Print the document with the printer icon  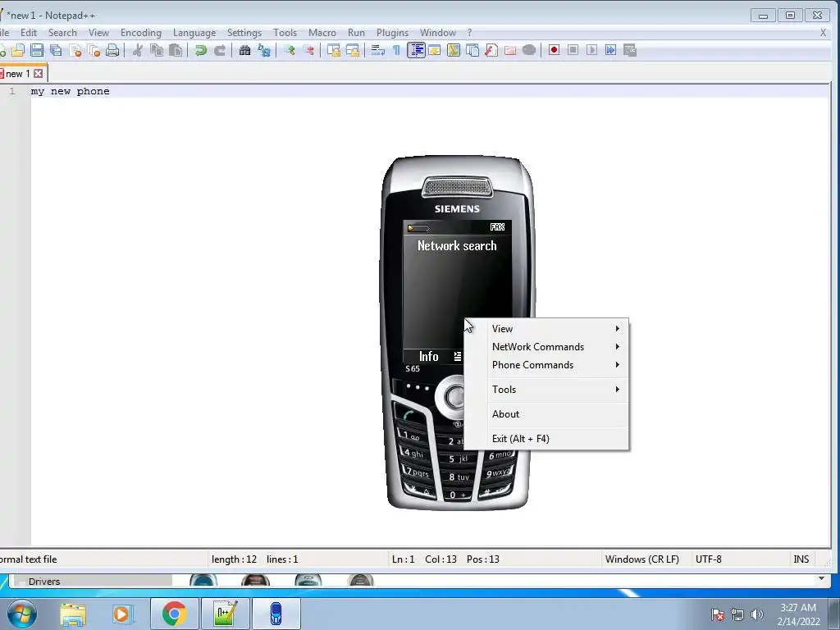tap(112, 50)
